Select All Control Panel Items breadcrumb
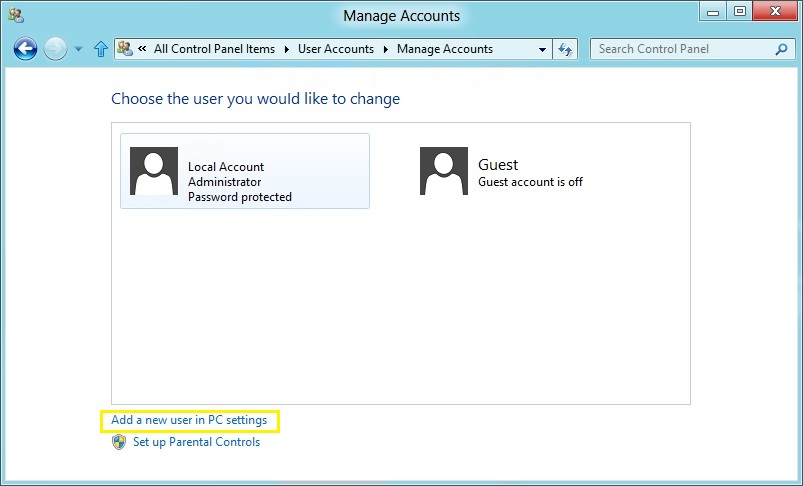This screenshot has width=803, height=486. (x=215, y=48)
